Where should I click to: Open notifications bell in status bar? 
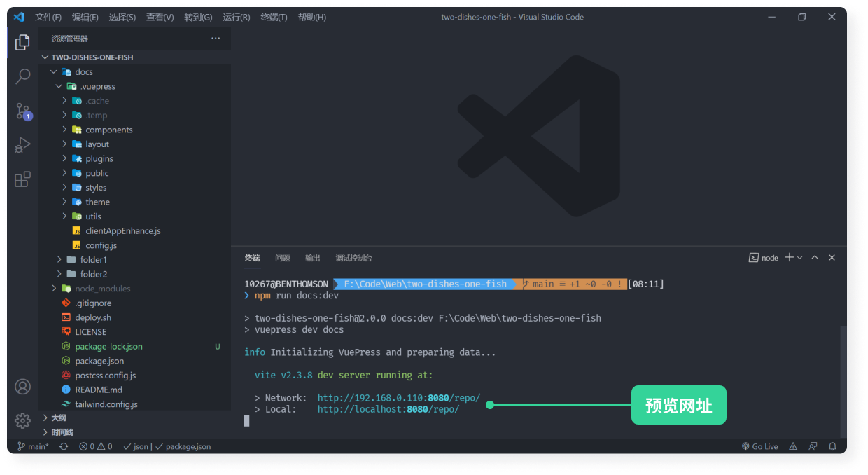pos(832,446)
